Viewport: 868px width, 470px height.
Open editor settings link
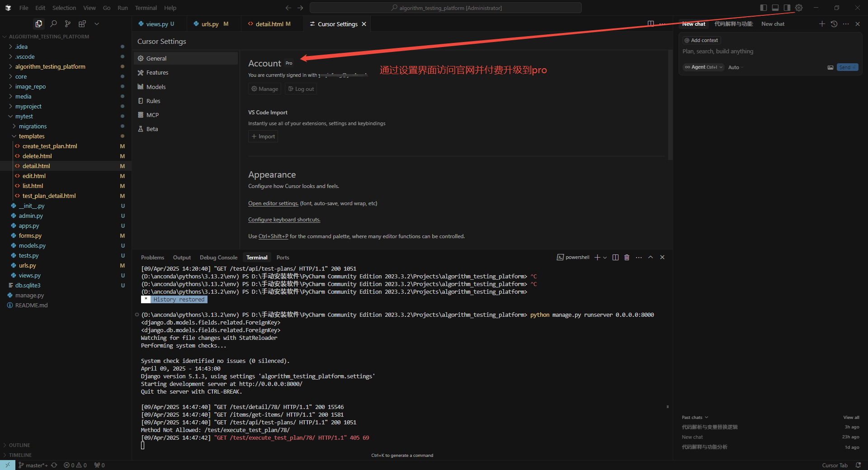tap(273, 203)
